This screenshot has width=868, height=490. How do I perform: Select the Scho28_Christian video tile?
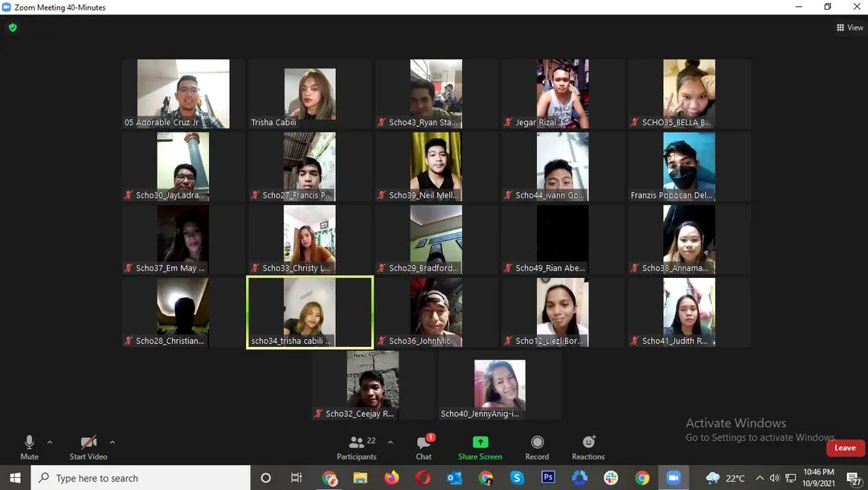[x=183, y=312]
